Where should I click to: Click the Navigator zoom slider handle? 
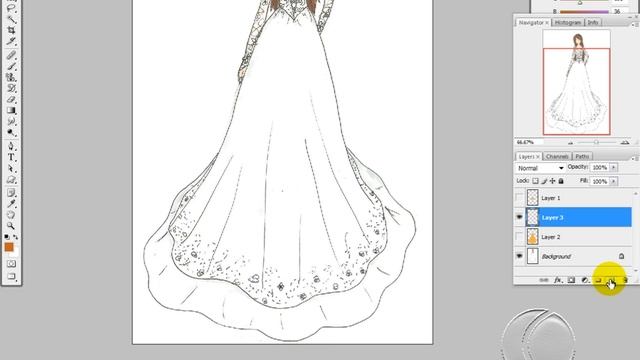tap(596, 142)
